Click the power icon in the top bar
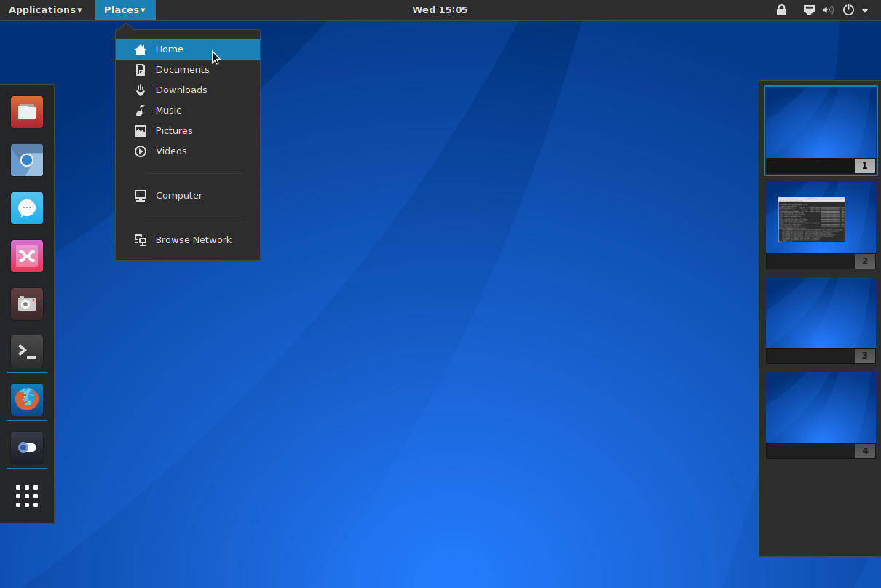 [x=847, y=9]
